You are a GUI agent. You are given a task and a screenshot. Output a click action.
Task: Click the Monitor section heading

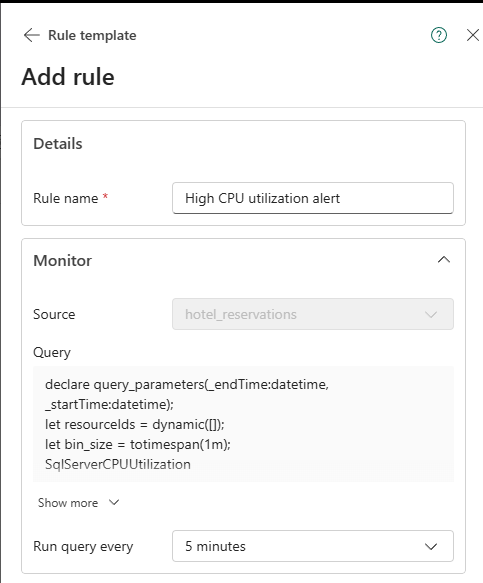tap(62, 261)
